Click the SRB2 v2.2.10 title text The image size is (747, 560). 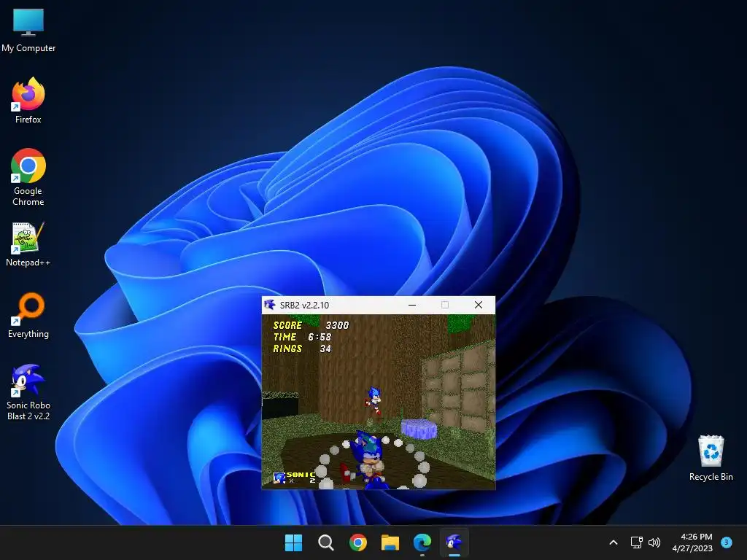[304, 306]
